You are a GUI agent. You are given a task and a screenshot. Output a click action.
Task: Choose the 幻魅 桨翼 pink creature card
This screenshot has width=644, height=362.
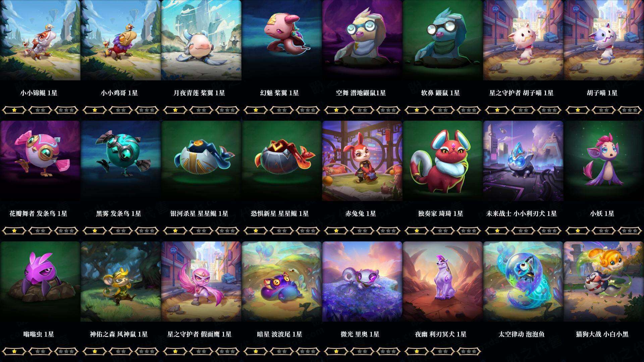click(x=282, y=40)
